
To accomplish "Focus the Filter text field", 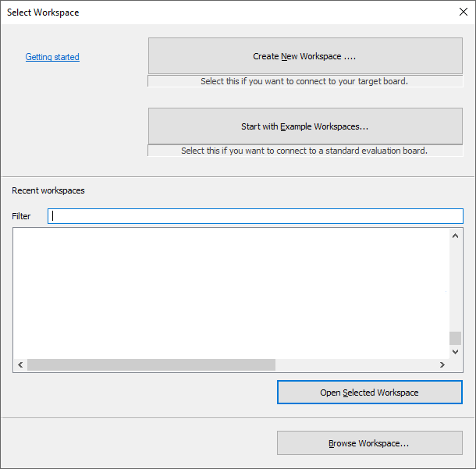I will pos(255,216).
